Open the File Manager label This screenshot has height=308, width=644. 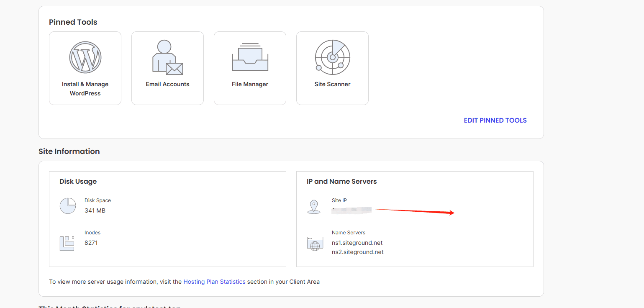(x=250, y=84)
